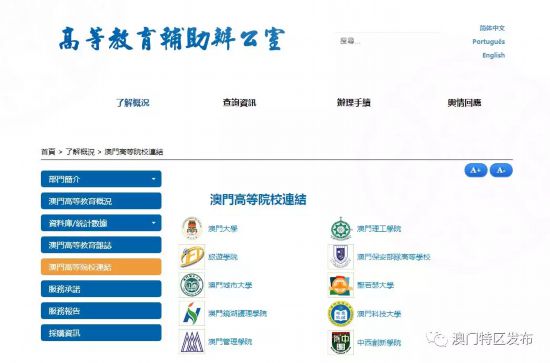The image size is (550, 363).
Task: Open the 查詢資訊 navigation menu
Action: pos(239,103)
